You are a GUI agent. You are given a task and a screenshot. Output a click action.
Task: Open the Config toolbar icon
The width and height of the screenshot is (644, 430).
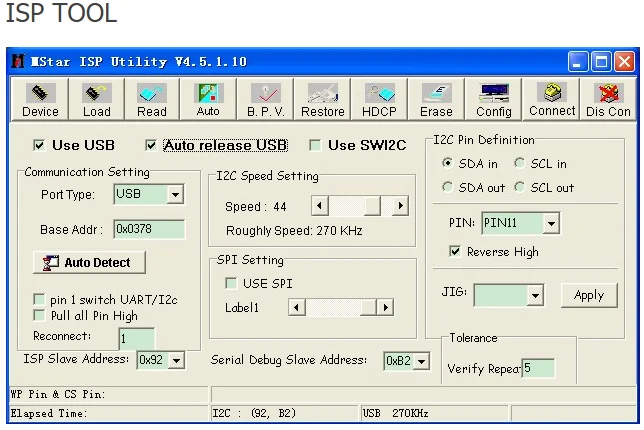(494, 99)
